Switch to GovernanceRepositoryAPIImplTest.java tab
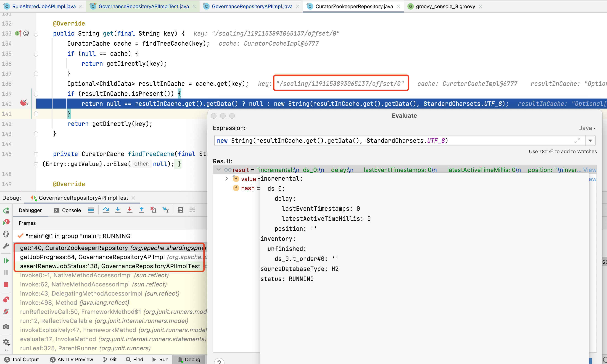 tap(144, 6)
